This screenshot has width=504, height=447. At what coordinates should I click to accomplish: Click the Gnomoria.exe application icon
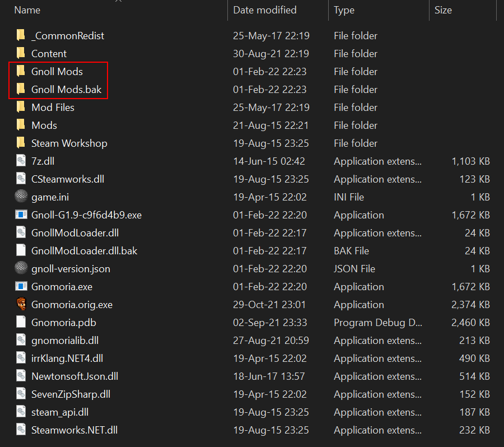(21, 286)
